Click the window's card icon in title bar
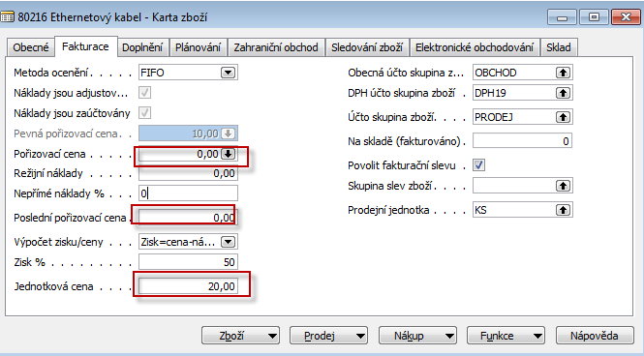644x356 pixels. [x=8, y=17]
